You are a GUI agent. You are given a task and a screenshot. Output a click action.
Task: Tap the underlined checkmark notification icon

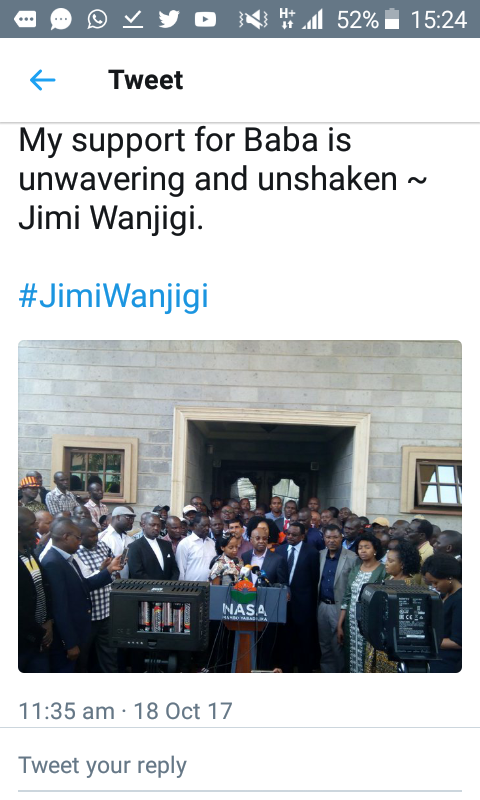(x=133, y=20)
